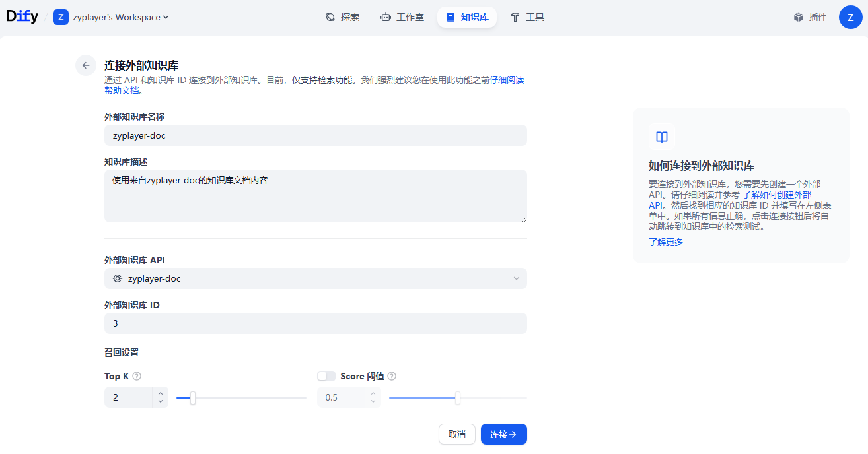Click the Top K slider handle
868x454 pixels.
[x=193, y=398]
